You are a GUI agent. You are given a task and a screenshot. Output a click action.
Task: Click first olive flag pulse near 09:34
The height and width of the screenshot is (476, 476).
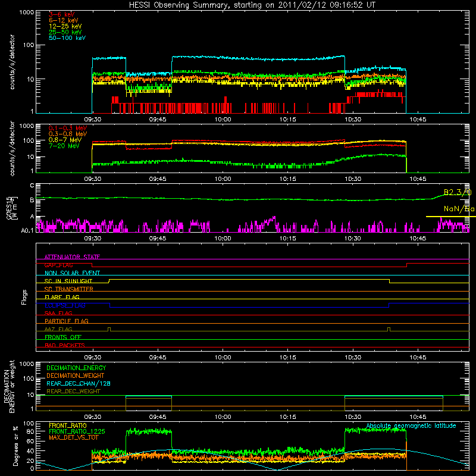(x=109, y=329)
